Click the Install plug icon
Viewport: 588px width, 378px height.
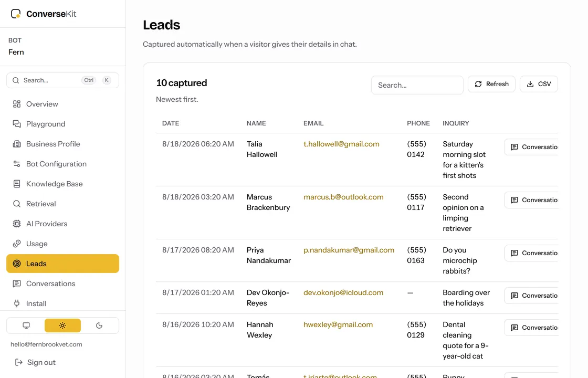(x=16, y=303)
